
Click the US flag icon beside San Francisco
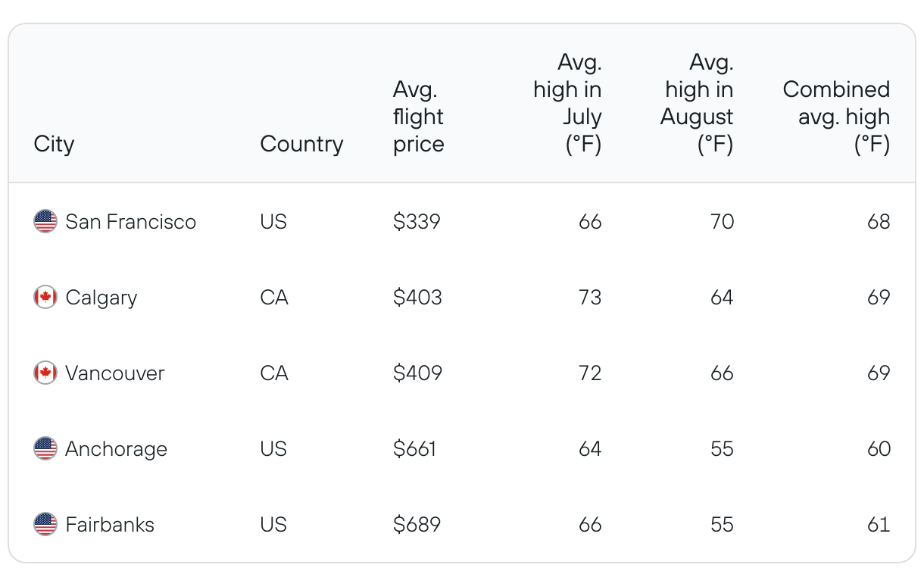pyautogui.click(x=45, y=222)
